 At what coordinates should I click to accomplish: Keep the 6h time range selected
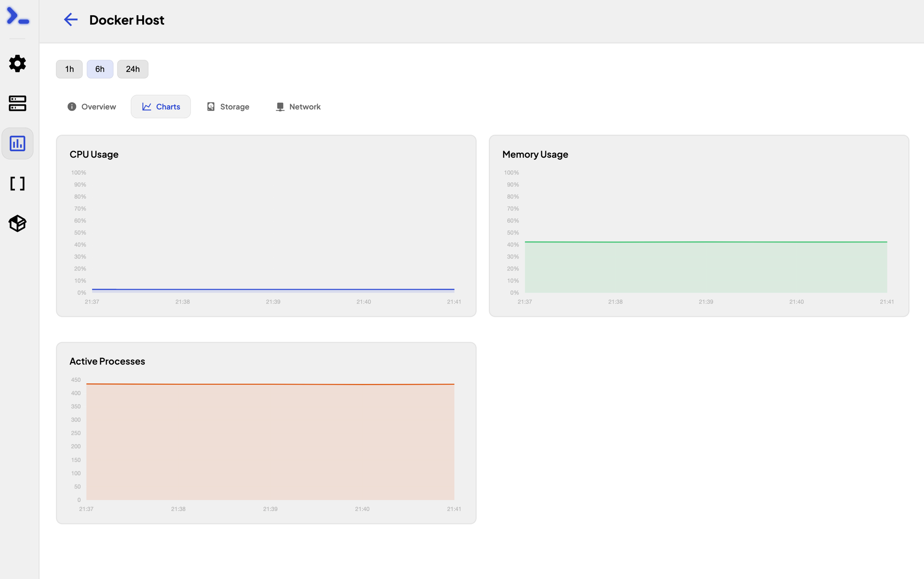(x=100, y=69)
